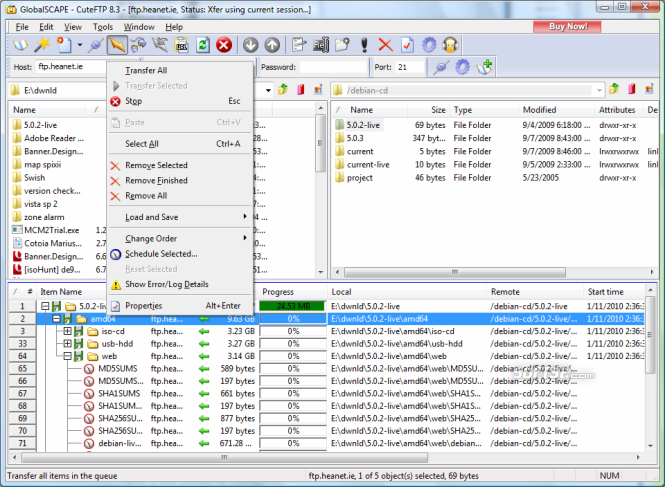Click the 24.53 MB green progress bar
665x487 pixels.
click(292, 306)
